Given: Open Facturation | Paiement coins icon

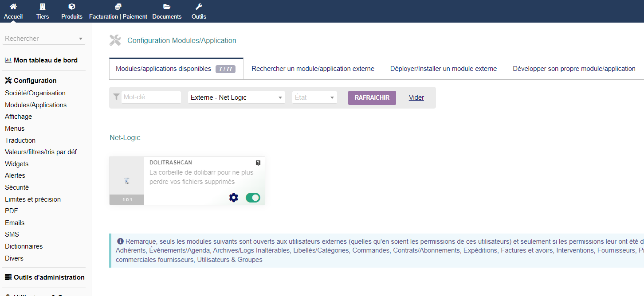Looking at the screenshot, I should (x=118, y=7).
